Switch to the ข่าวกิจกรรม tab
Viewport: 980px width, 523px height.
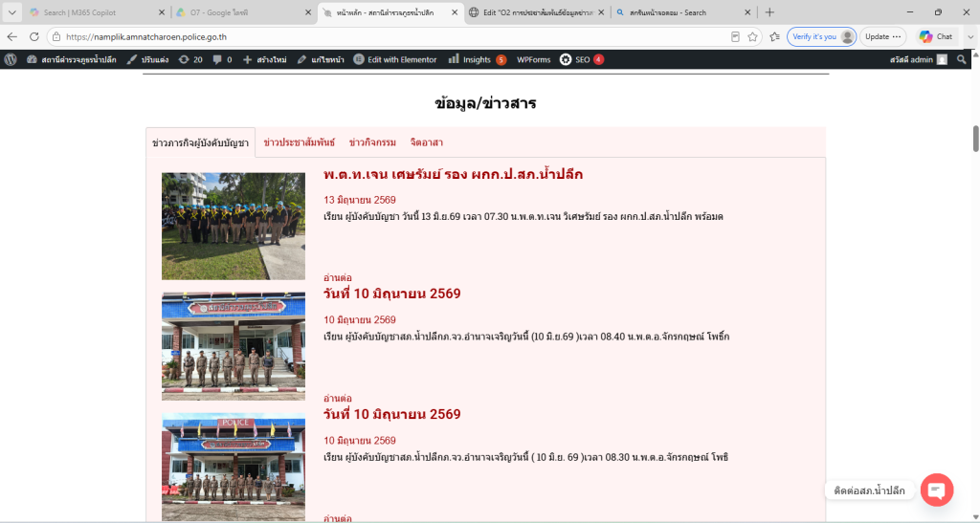coord(372,142)
